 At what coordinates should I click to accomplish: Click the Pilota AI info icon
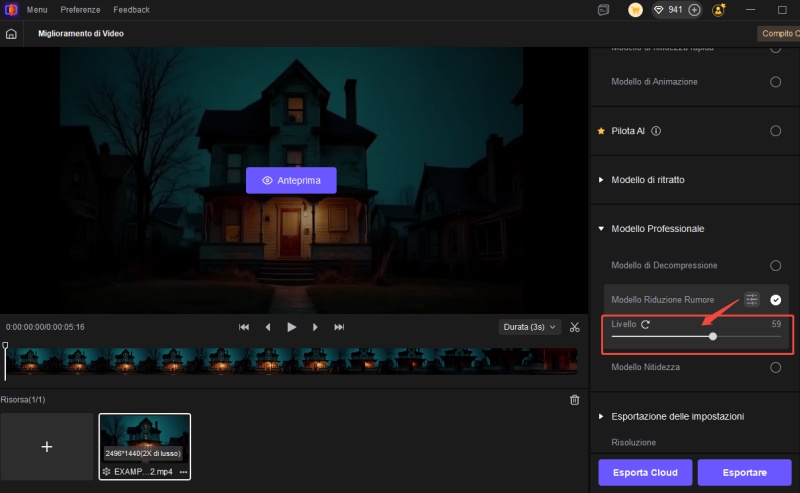click(x=657, y=131)
